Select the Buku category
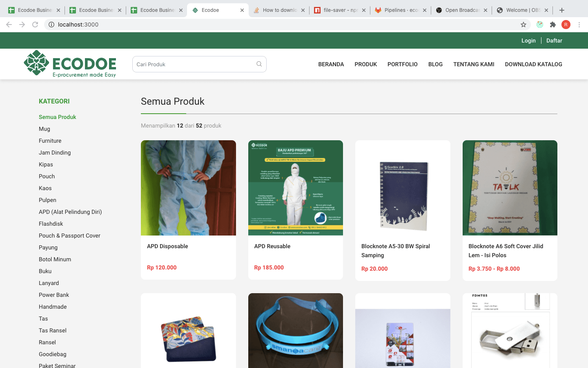 pyautogui.click(x=45, y=271)
